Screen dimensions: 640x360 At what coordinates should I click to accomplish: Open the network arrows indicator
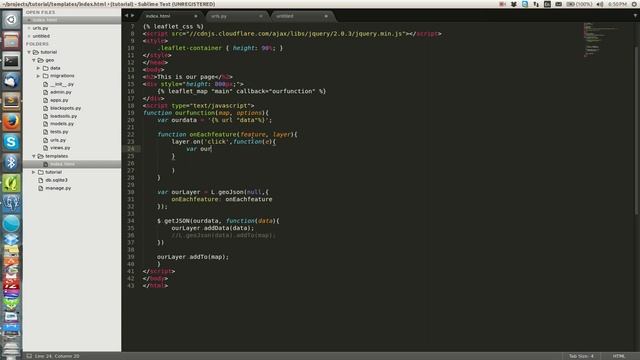pyautogui.click(x=536, y=4)
